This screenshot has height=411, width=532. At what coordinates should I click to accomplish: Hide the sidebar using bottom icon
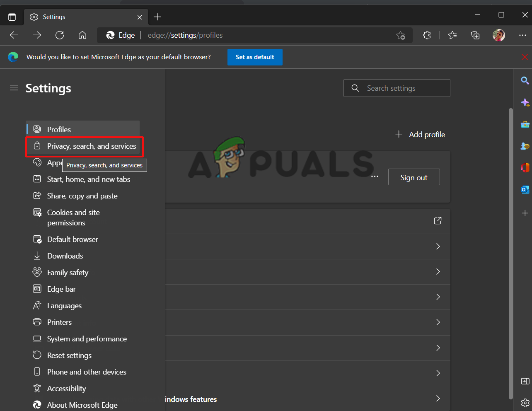click(525, 381)
